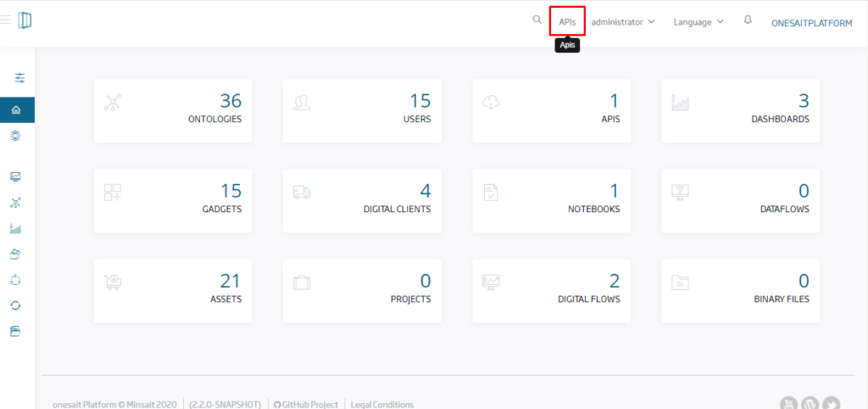Viewport: 868px width, 409px height.
Task: Click the dashboards count 3
Action: pos(804,101)
